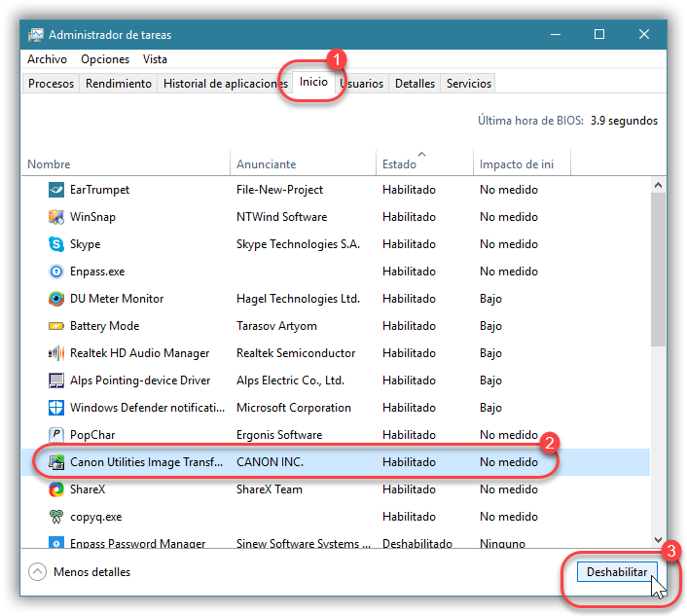Click publisher CANON INC.
This screenshot has height=616, width=687.
tap(270, 462)
